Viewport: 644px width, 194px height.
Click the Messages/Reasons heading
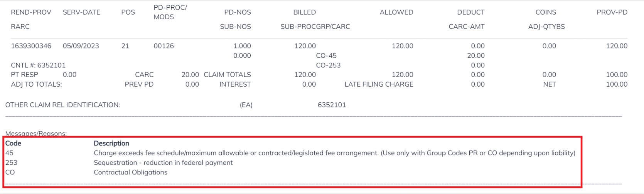[x=36, y=134]
